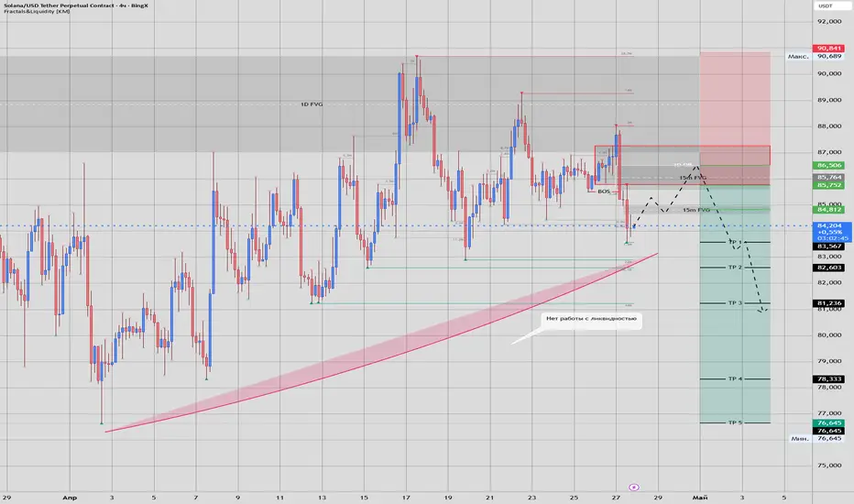Image resolution: width=854 pixels, height=504 pixels.
Task: Click the 1D FVG zone label
Action: (x=312, y=104)
